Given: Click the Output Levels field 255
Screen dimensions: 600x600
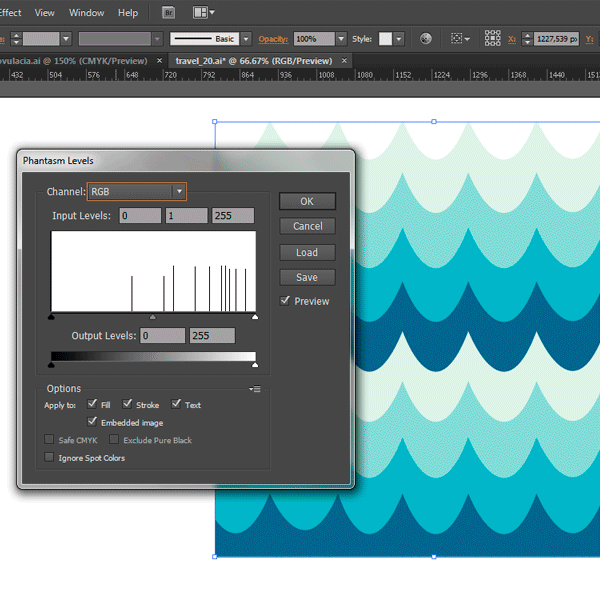Looking at the screenshot, I should tap(212, 336).
